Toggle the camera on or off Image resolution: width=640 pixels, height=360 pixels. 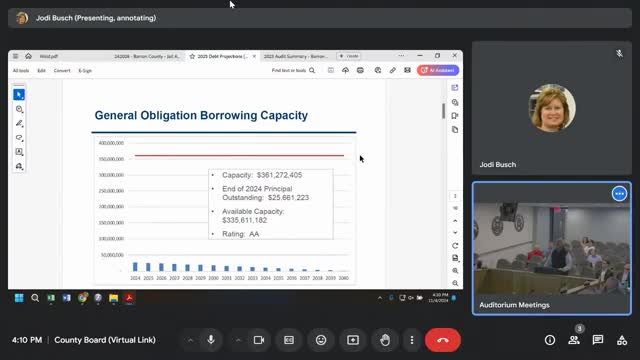point(259,340)
